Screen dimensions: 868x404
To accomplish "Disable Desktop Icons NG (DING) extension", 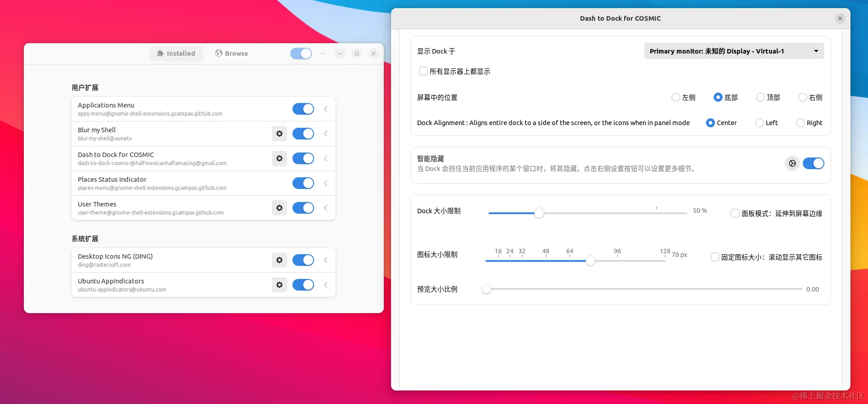I will point(303,260).
